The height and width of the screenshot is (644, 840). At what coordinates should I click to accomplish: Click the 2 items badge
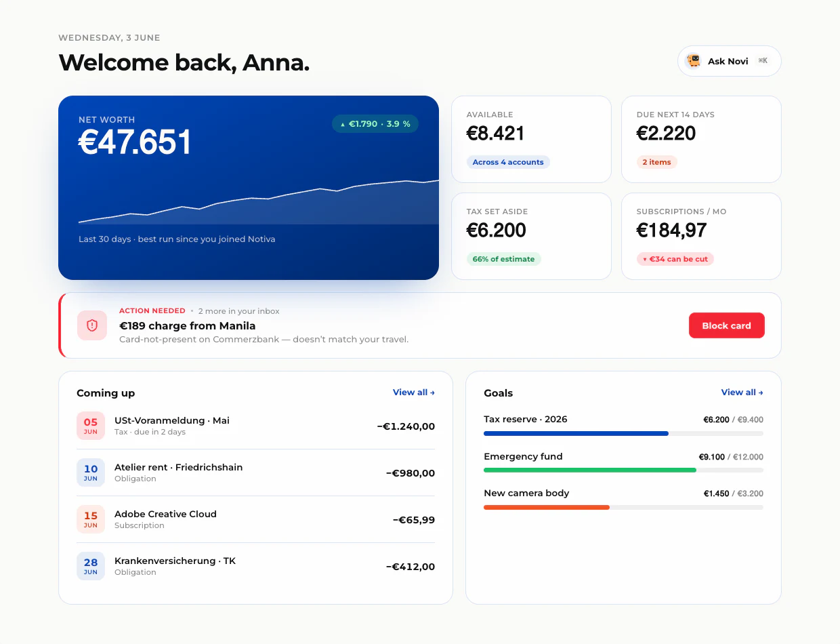pyautogui.click(x=656, y=162)
